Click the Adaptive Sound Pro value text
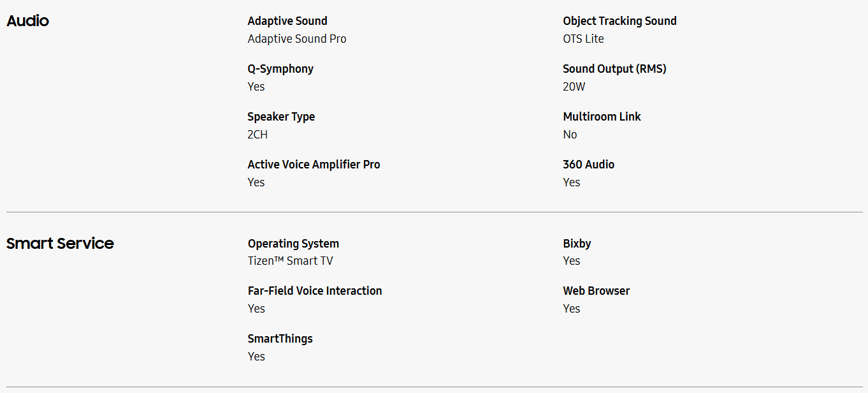Viewport: 868px width, 393px height. click(x=297, y=39)
